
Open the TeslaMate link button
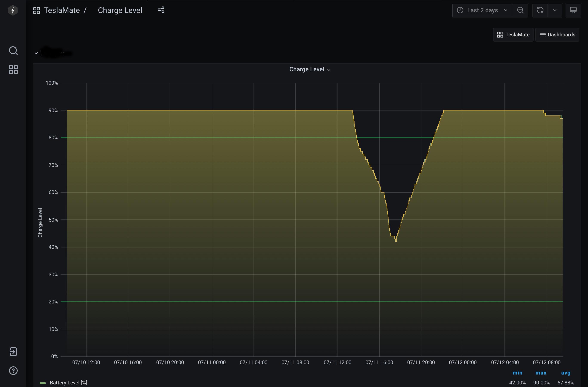pos(513,35)
